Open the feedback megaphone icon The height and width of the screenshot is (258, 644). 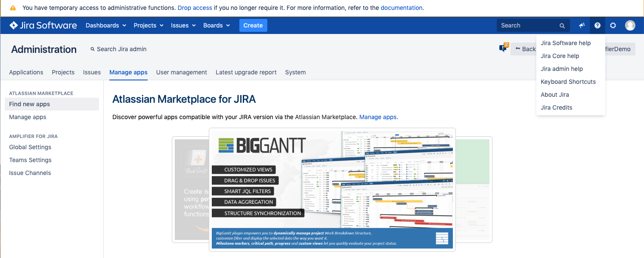[582, 25]
